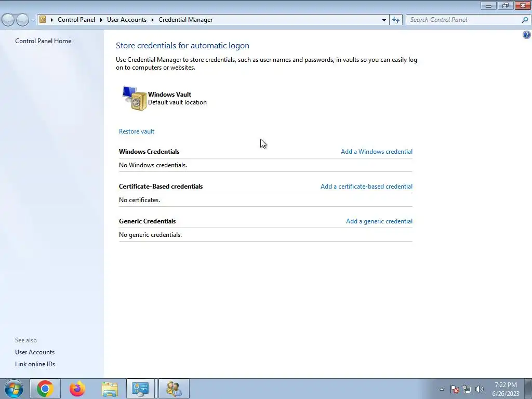Open volume speaker tray icon
The height and width of the screenshot is (399, 532).
coord(479,389)
